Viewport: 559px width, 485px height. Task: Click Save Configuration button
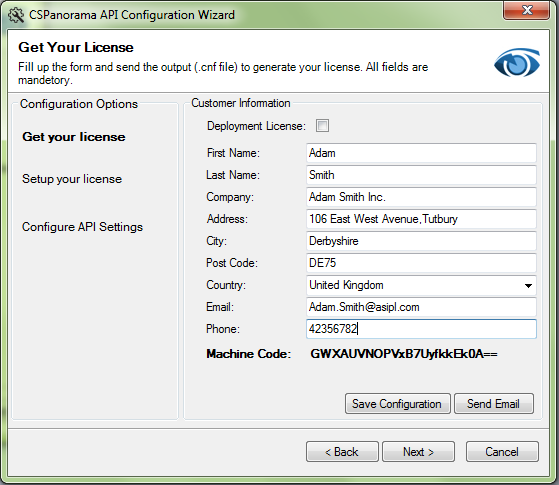click(x=398, y=404)
